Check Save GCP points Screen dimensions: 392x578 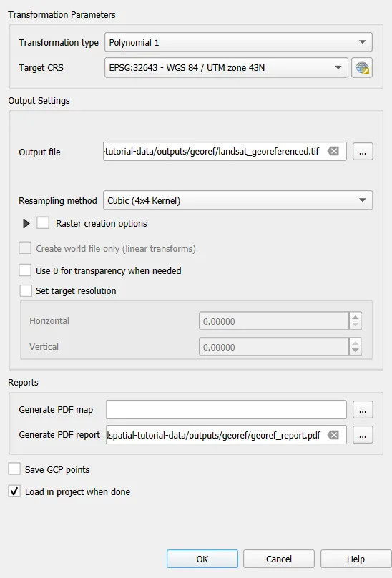click(x=14, y=469)
